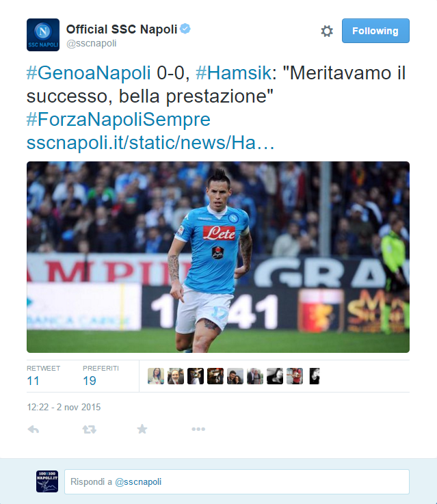The width and height of the screenshot is (437, 504).
Task: View the 19 Preferiti count
Action: pyautogui.click(x=90, y=381)
